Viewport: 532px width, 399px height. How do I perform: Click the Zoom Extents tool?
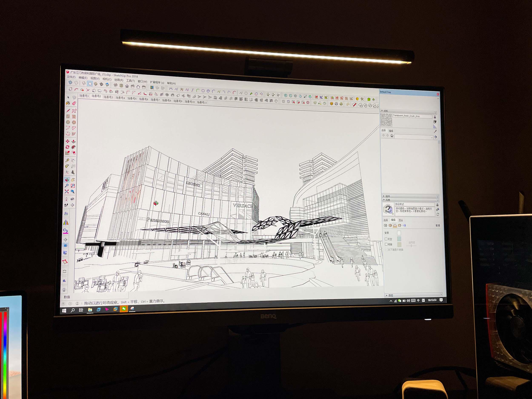(67, 192)
